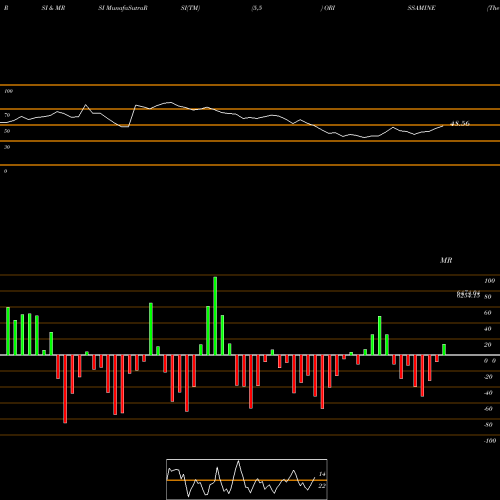Screen dimensions: 500x500
Task: Click the 100 label on RSI axis
Action: 8,91
